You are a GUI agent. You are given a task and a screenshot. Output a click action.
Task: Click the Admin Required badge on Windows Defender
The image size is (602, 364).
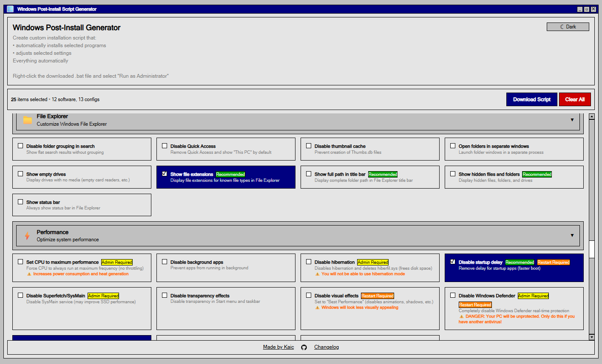pyautogui.click(x=533, y=296)
